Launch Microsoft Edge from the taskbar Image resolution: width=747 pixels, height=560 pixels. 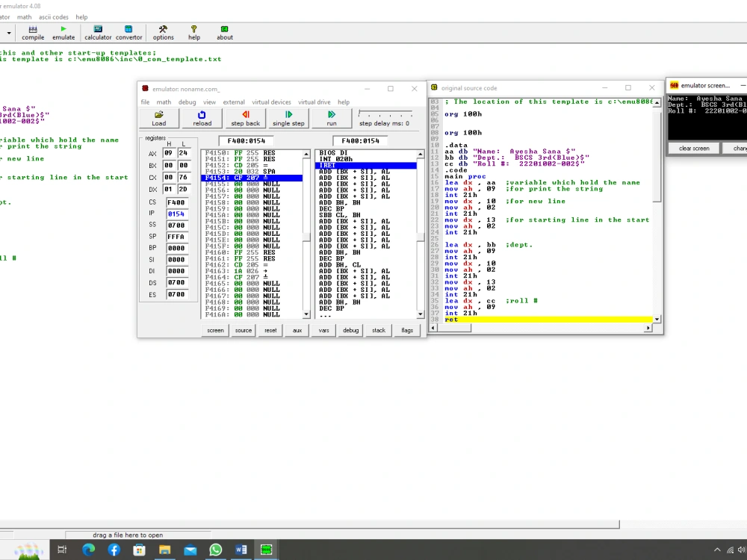click(89, 550)
